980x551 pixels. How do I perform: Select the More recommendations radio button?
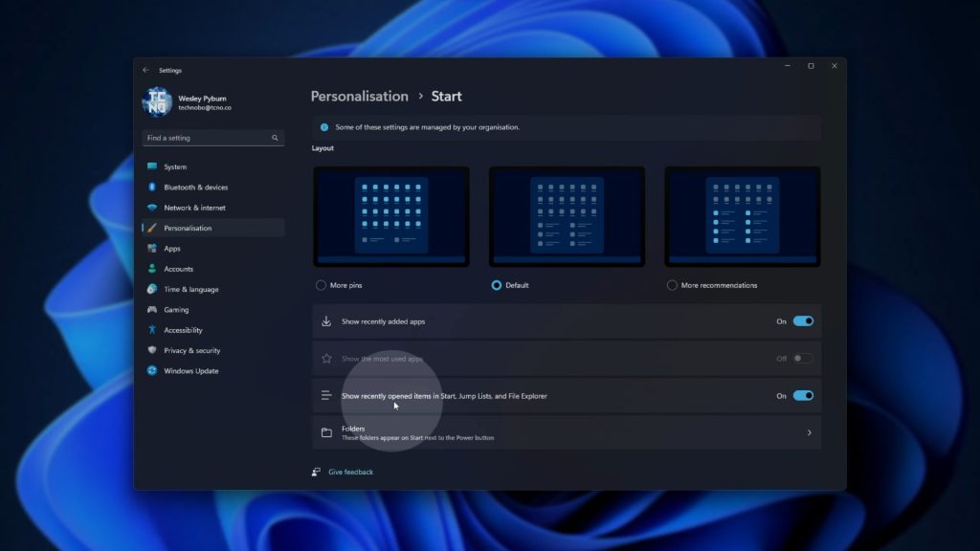[x=672, y=285]
